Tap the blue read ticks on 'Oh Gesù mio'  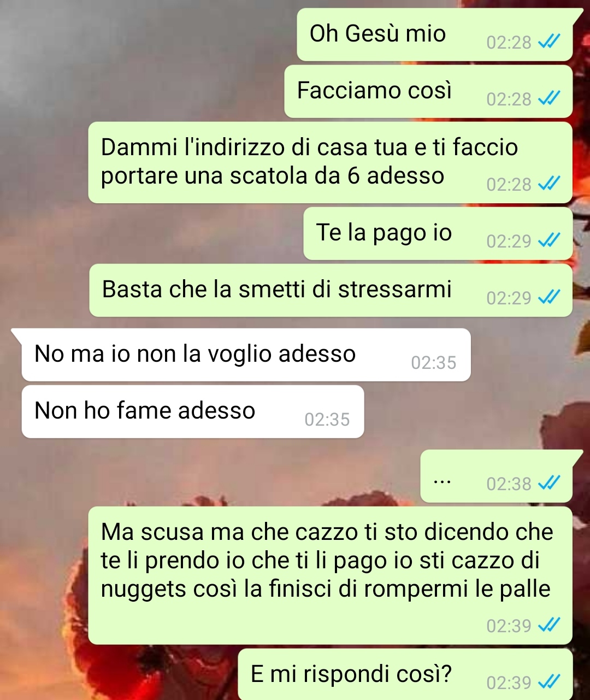(549, 42)
